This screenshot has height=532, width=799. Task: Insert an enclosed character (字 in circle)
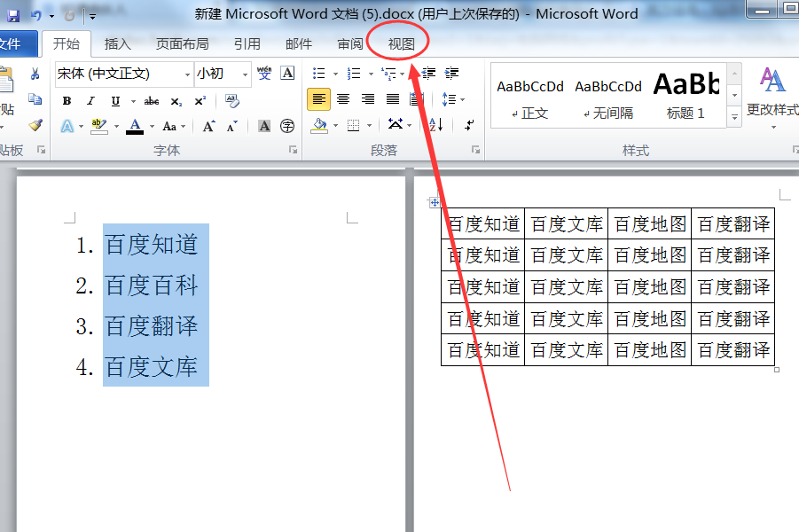[x=287, y=126]
